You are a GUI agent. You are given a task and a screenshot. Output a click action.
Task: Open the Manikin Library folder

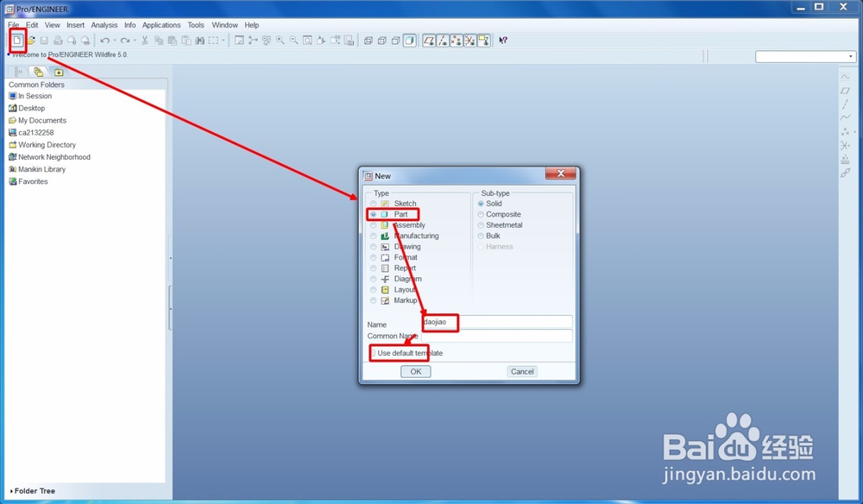click(x=37, y=169)
